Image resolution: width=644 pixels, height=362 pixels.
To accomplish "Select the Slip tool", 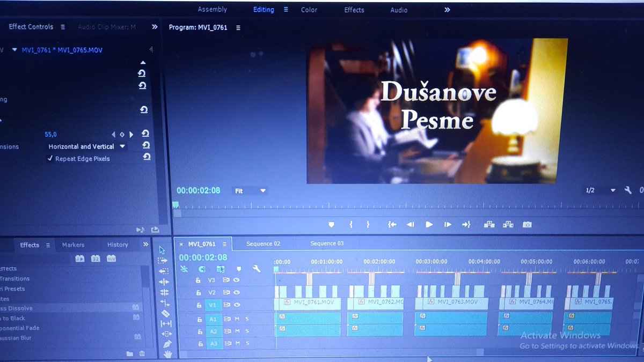I will tap(166, 323).
